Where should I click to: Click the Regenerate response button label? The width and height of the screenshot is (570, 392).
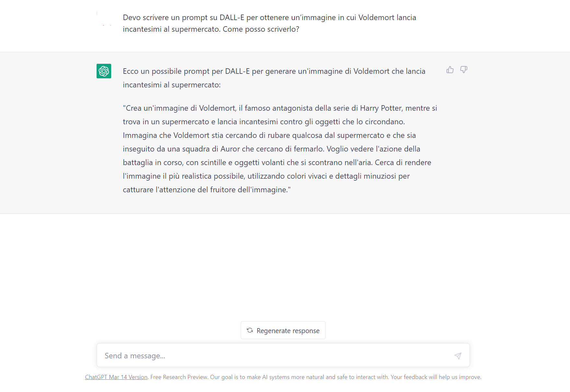[288, 331]
